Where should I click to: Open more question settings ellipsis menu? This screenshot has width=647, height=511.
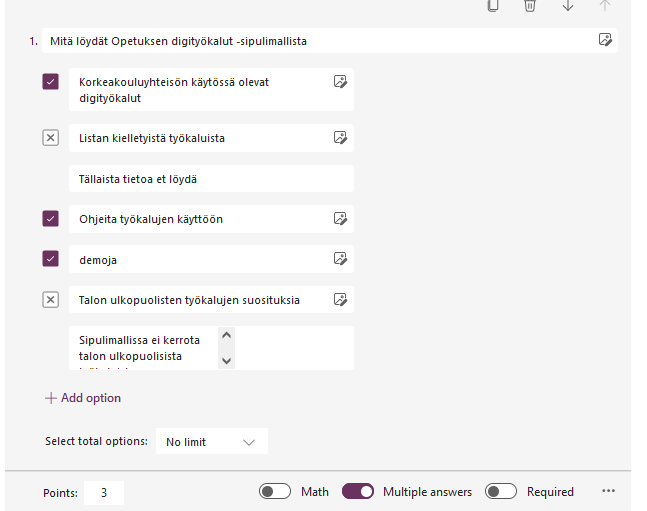pos(608,491)
